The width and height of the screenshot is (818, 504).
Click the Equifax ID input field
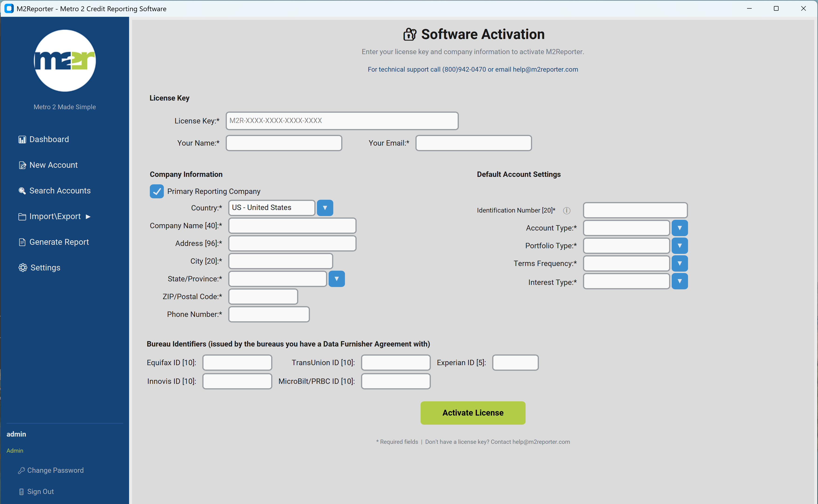[237, 363]
